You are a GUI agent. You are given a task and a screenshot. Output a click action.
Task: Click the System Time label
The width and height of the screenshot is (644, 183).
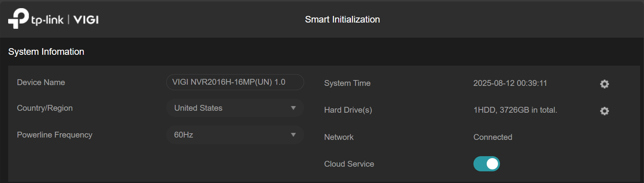pos(347,83)
